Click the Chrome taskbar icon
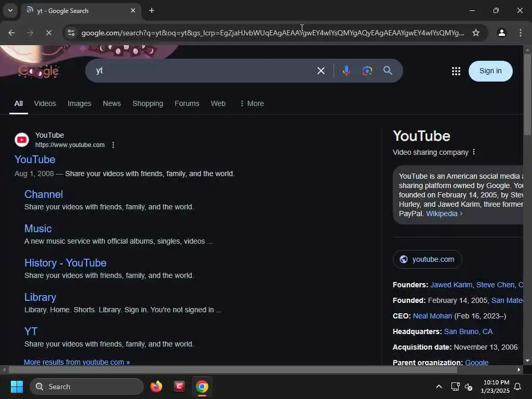 click(x=202, y=387)
